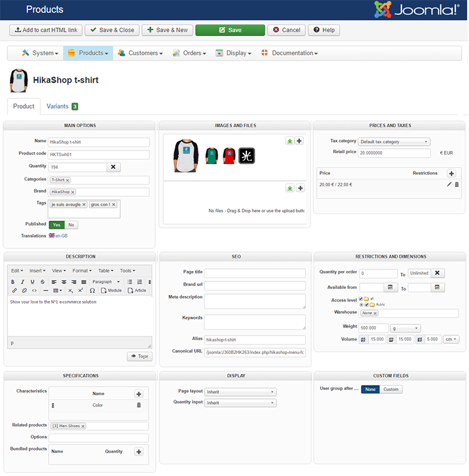The height and width of the screenshot is (476, 469).
Task: Open the editor Format menu
Action: pyautogui.click(x=82, y=270)
